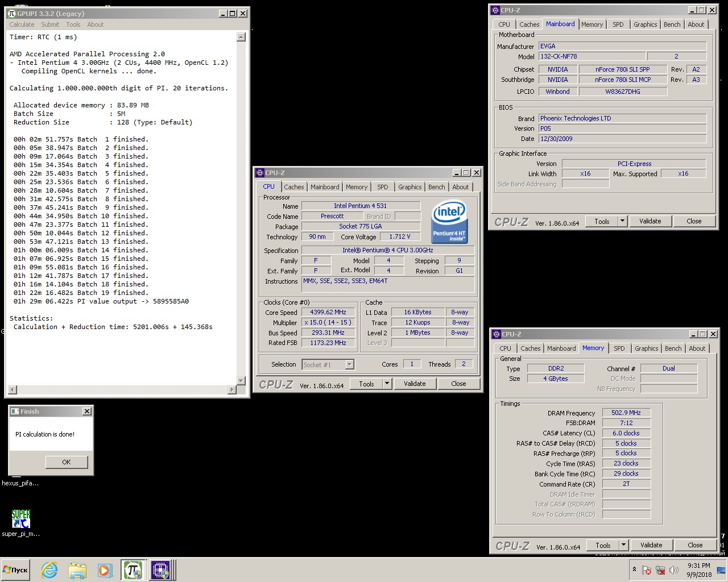Select the Core Voltage value 1.712 V
This screenshot has height=582, width=728.
click(400, 236)
